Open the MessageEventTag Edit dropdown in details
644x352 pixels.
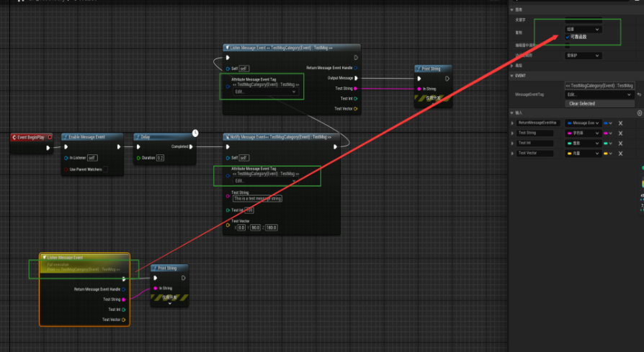pos(599,94)
